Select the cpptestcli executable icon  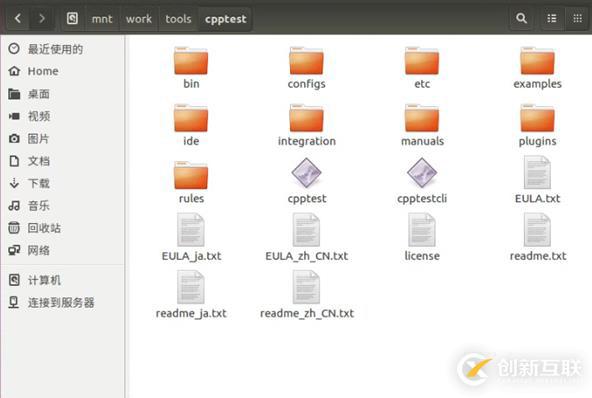point(422,173)
